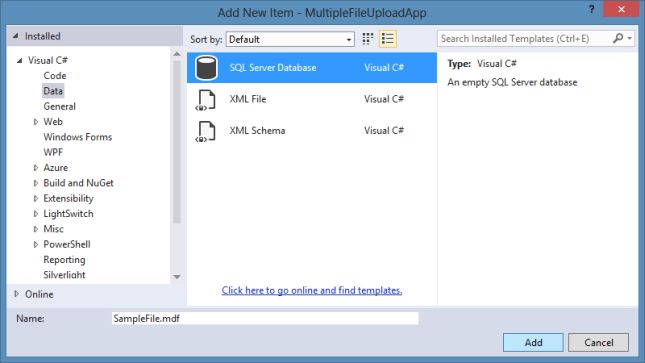Open the search options dropdown arrow
Viewport: 645px width, 363px height.
pyautogui.click(x=629, y=38)
